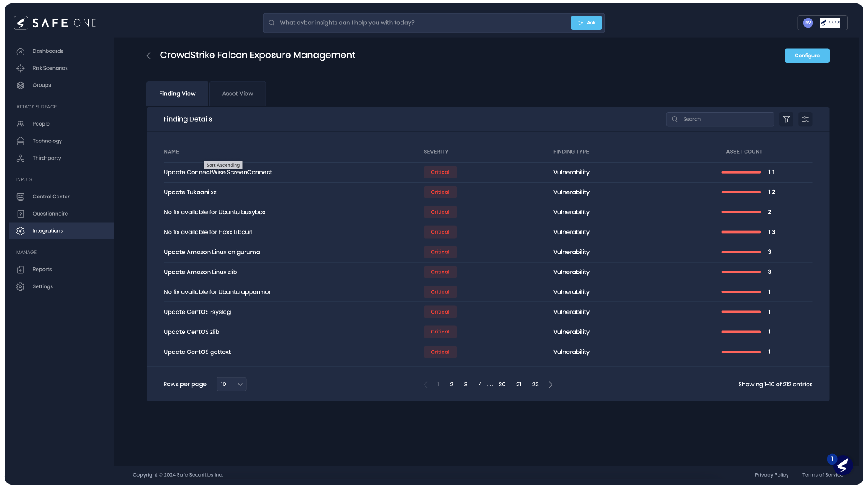Viewport: 868px width, 488px height.
Task: Select the Settings gear in the sidebar
Action: coord(20,286)
